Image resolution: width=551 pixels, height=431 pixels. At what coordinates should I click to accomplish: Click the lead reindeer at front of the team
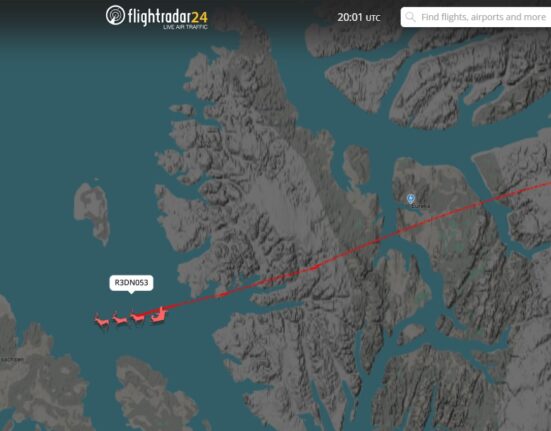(102, 320)
